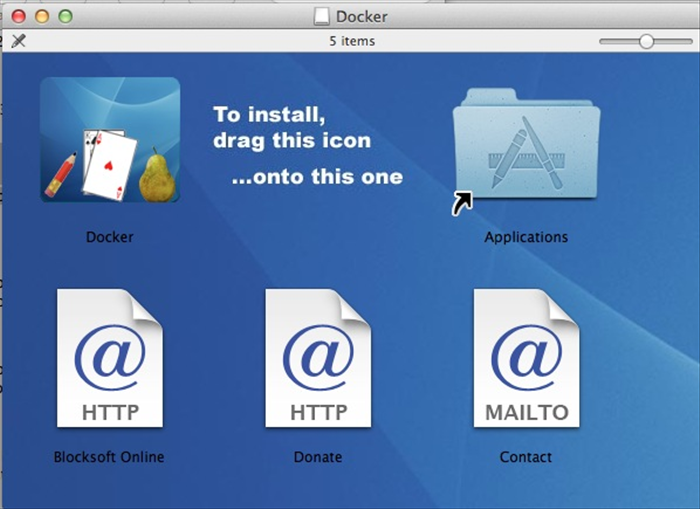Click the icon size slider knob

(646, 42)
